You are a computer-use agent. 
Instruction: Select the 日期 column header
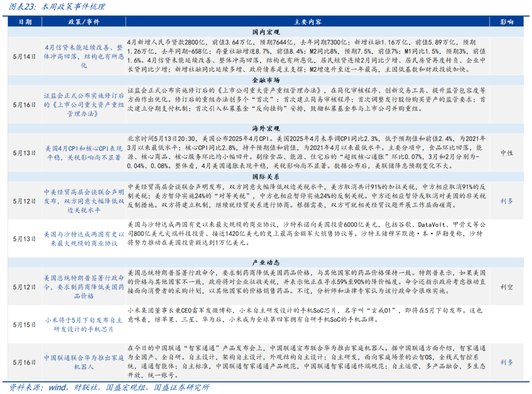[x=25, y=21]
